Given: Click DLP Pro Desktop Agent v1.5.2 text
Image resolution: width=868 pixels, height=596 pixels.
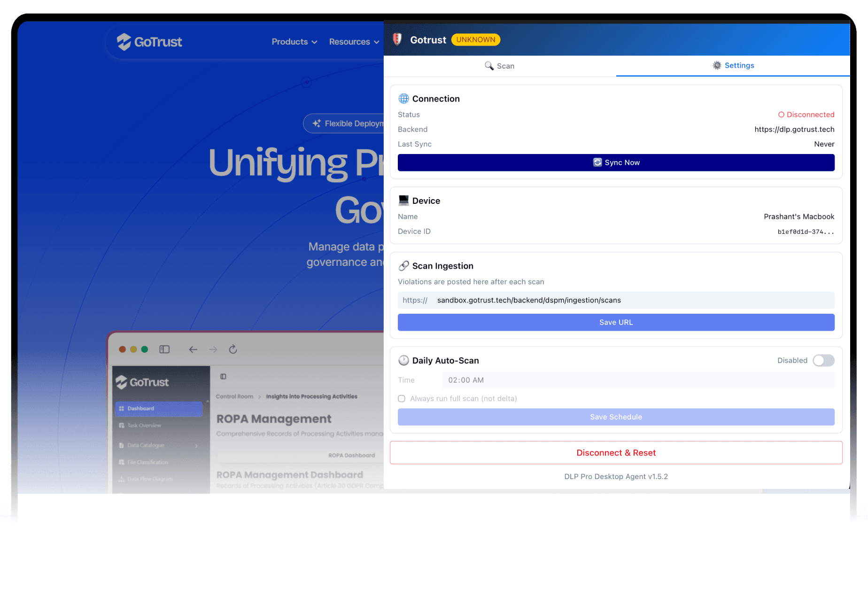Looking at the screenshot, I should [616, 476].
